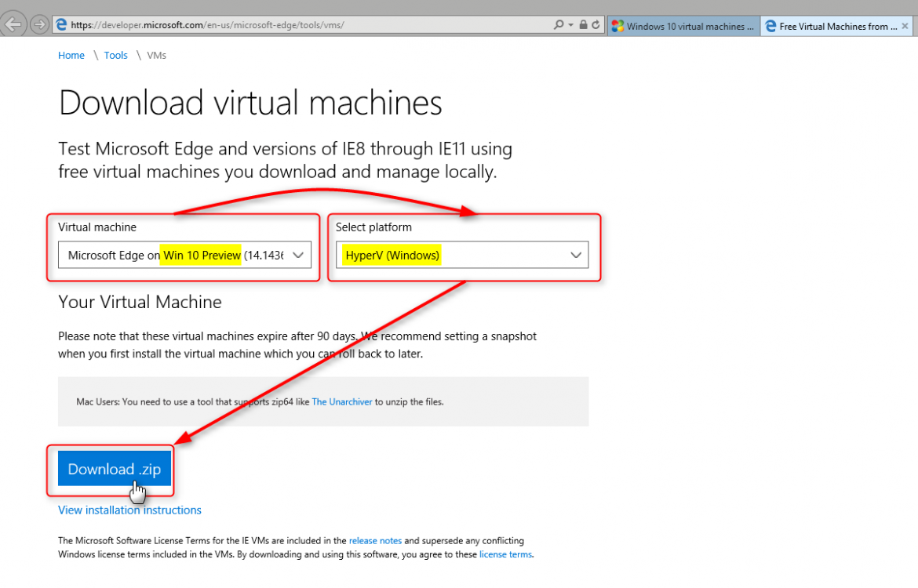Go to Home breadcrumb link

tap(71, 56)
